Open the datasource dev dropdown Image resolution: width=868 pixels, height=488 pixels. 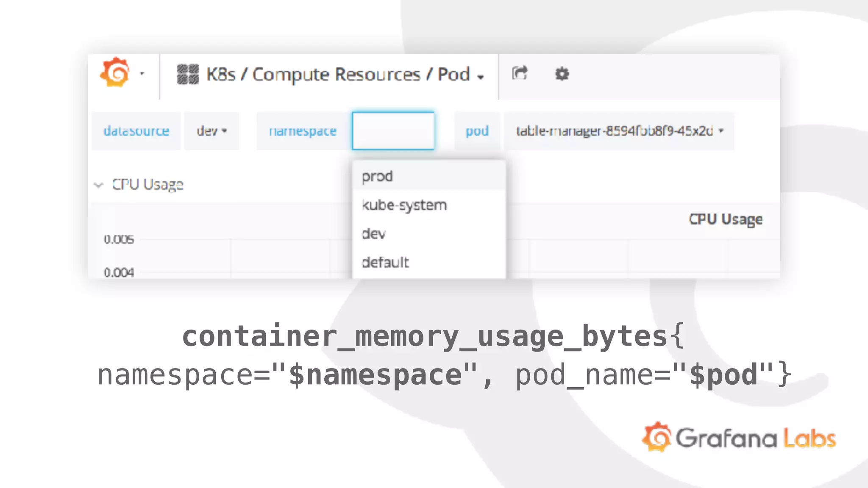coord(211,131)
